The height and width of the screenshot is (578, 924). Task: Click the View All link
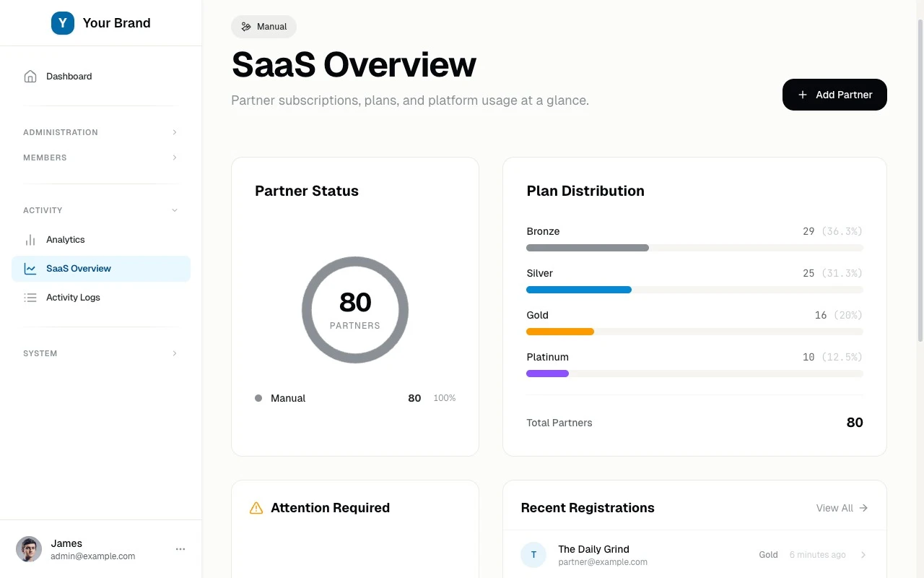[x=842, y=508]
